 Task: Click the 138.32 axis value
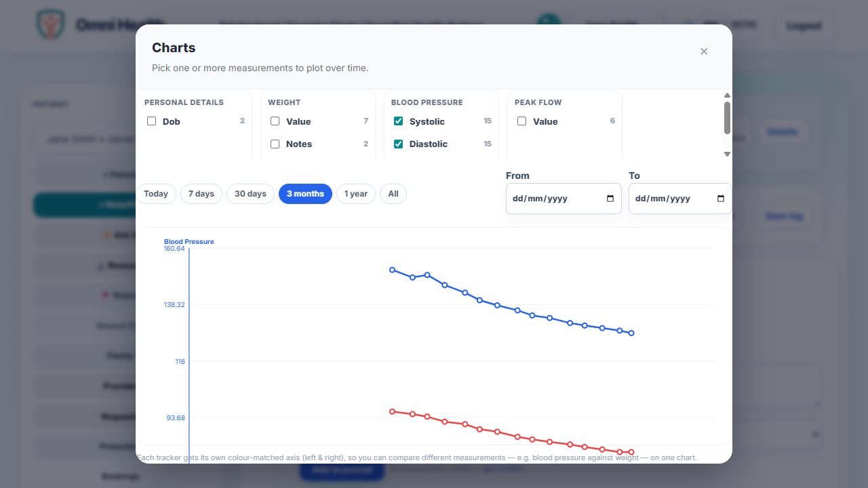tap(174, 305)
